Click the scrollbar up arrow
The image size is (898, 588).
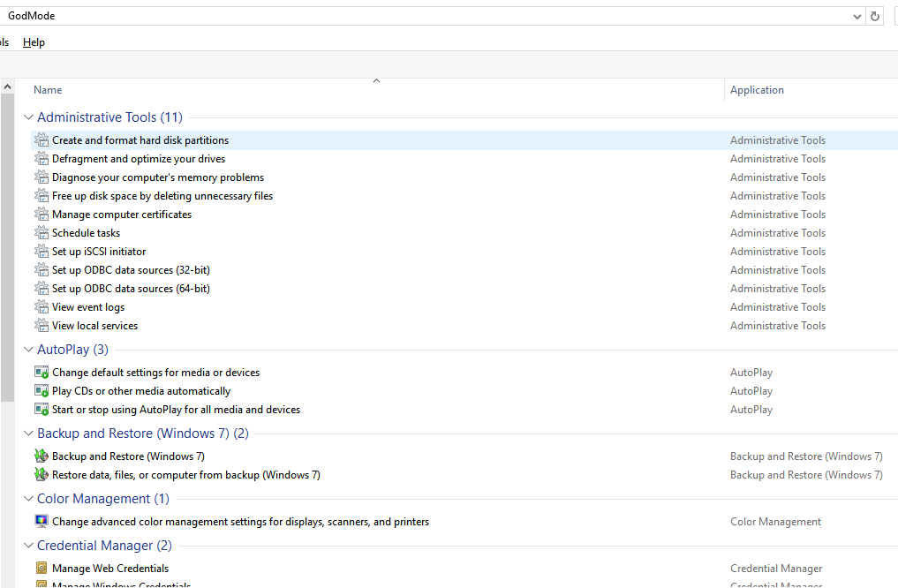click(8, 87)
